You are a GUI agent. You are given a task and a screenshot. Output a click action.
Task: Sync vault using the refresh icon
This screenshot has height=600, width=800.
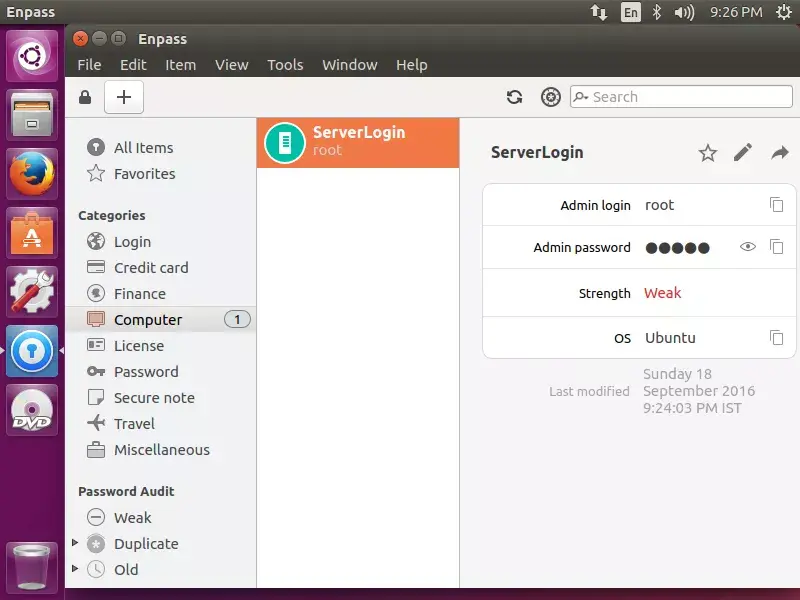[x=514, y=97]
